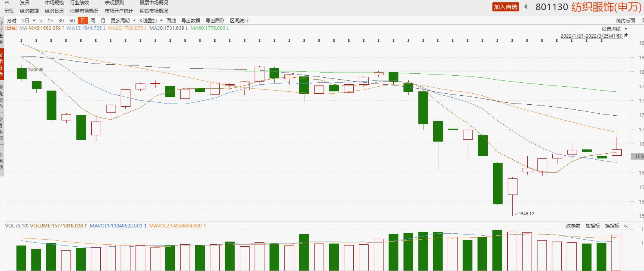Switch to 分时 intraday view

point(12,20)
